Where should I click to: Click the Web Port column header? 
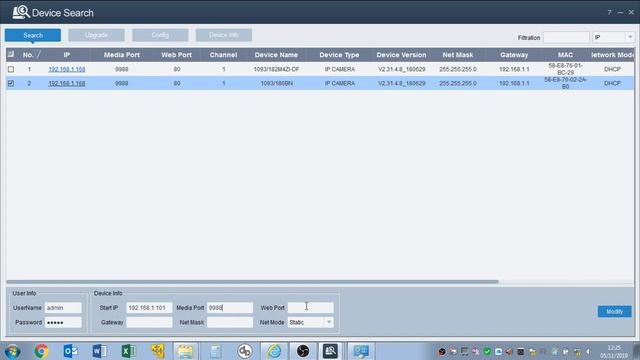pyautogui.click(x=176, y=55)
